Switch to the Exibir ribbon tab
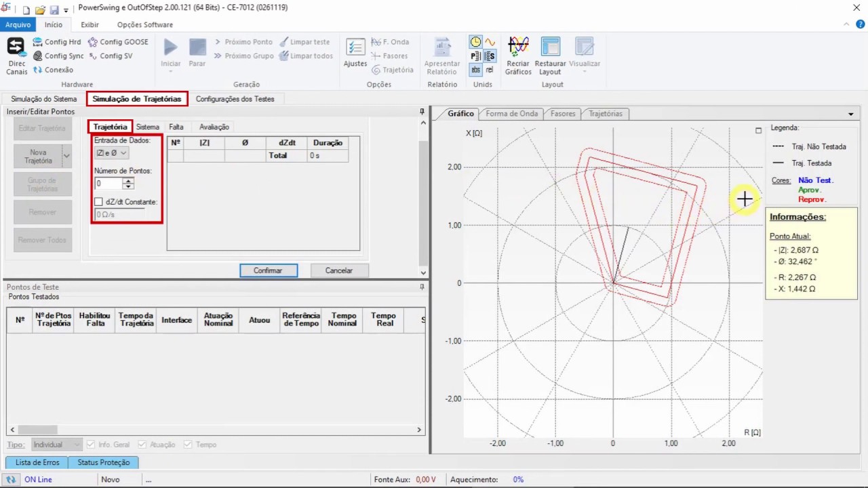868x488 pixels. coord(90,24)
